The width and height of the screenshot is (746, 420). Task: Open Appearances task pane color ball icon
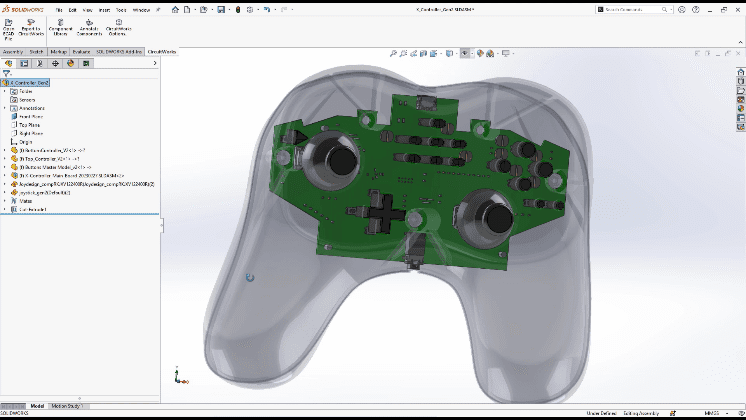pyautogui.click(x=740, y=109)
